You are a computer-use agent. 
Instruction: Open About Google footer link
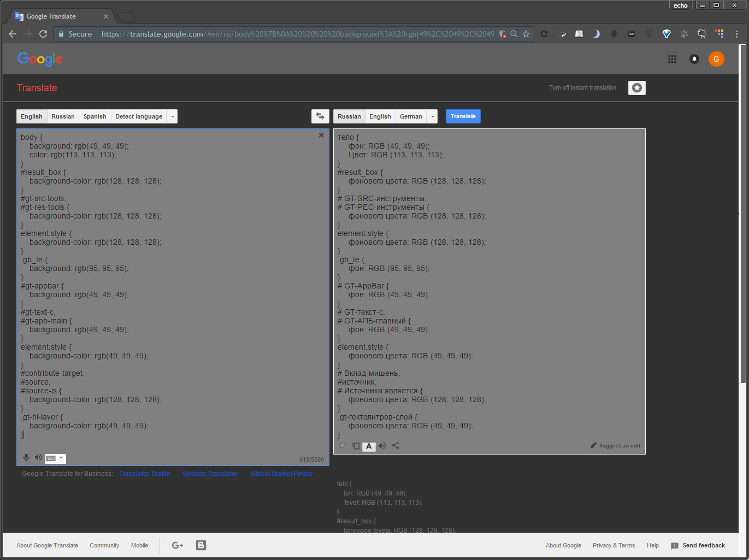coord(563,545)
